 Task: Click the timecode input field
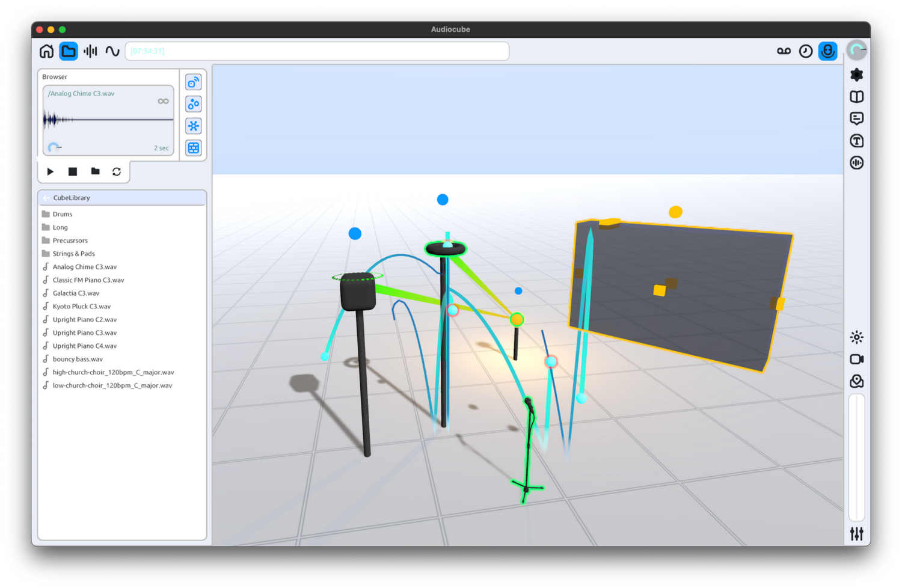[317, 51]
